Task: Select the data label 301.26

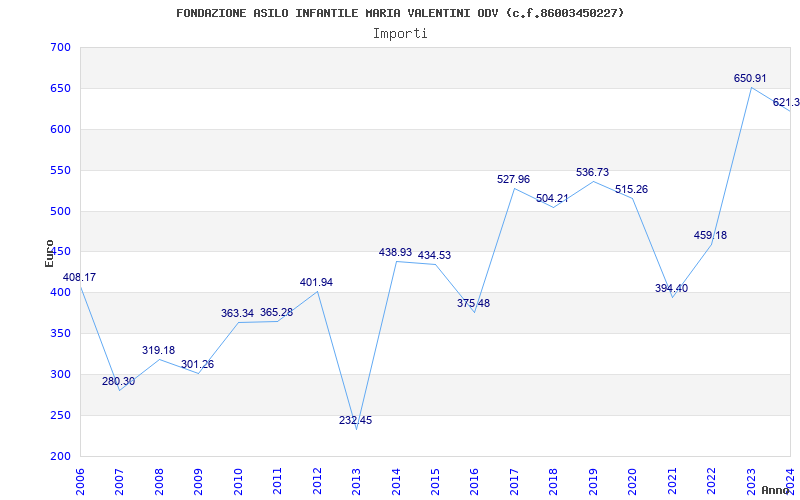Action: 197,364
